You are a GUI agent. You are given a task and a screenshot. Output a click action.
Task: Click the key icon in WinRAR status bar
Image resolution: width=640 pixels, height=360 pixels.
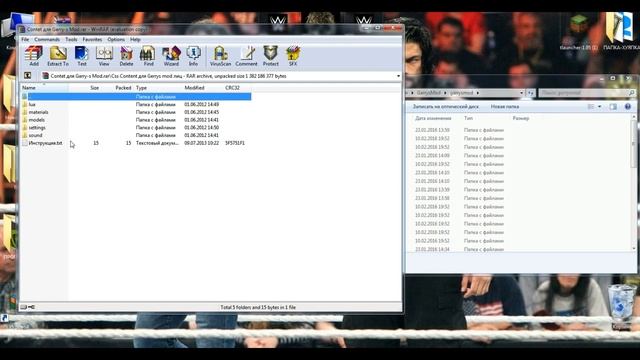tap(32, 307)
